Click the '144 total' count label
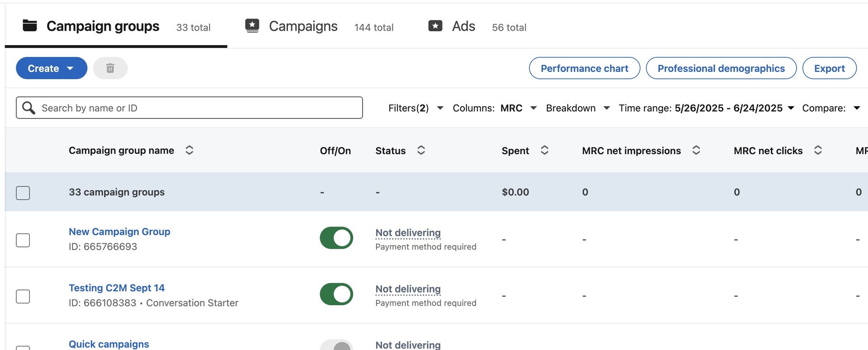 click(x=374, y=28)
